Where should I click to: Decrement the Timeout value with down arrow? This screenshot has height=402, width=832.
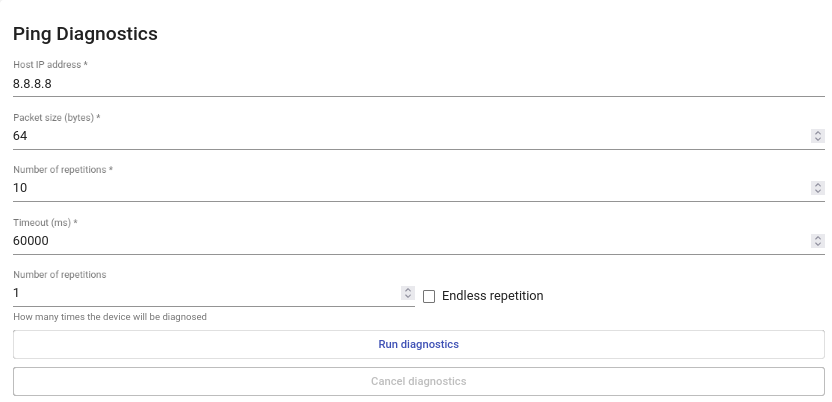[x=817, y=244]
